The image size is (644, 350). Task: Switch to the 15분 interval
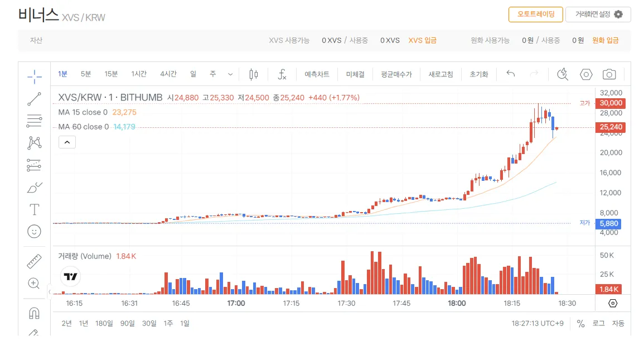[111, 74]
